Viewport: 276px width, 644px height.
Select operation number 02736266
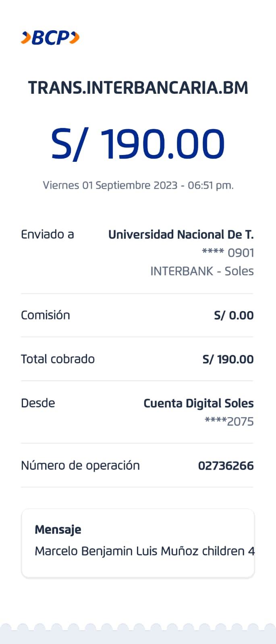[x=226, y=466]
